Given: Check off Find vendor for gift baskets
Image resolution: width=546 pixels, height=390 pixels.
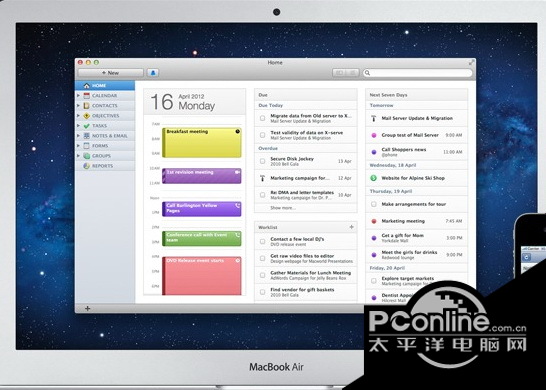Looking at the screenshot, I should point(263,292).
